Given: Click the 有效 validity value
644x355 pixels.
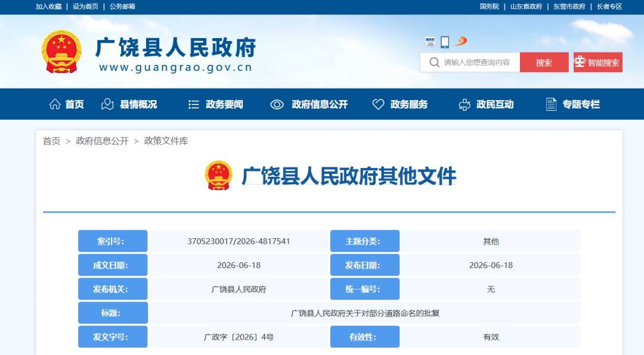Looking at the screenshot, I should (491, 337).
